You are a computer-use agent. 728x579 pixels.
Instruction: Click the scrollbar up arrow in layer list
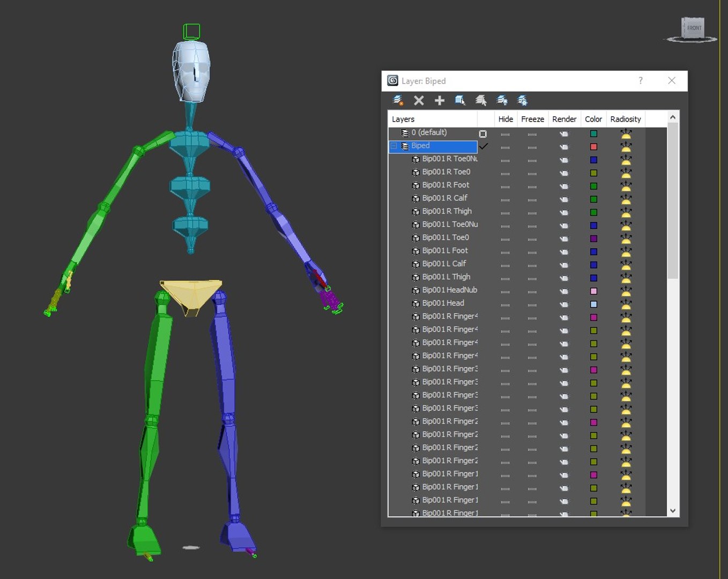tap(673, 117)
